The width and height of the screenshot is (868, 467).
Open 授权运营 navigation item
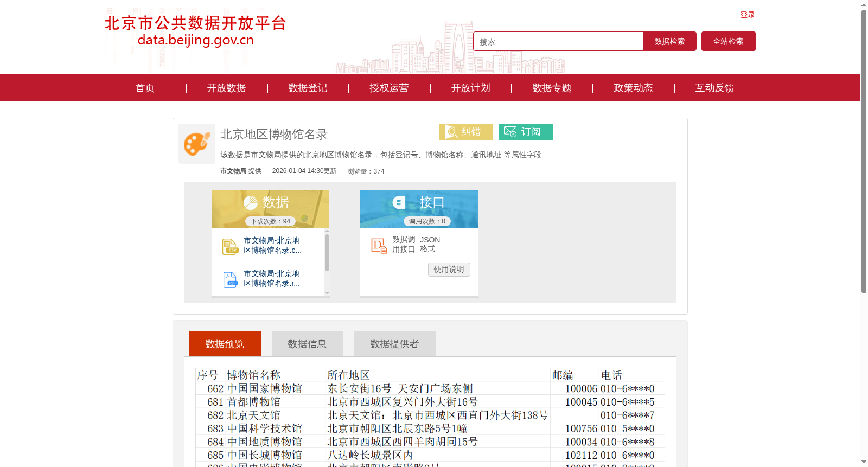click(389, 88)
